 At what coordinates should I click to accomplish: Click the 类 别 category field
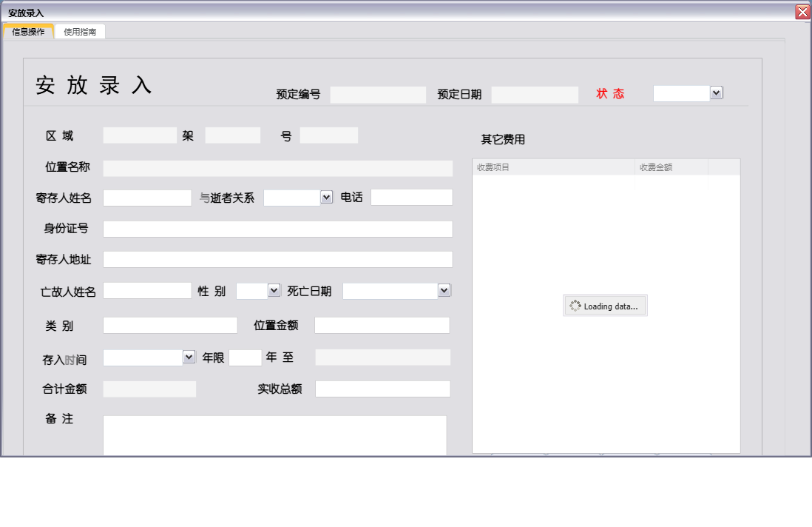tap(170, 325)
